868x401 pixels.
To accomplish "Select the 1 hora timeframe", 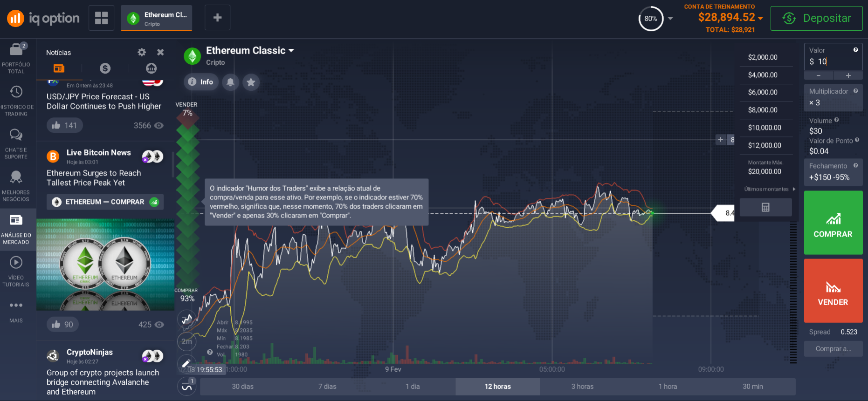I will [x=668, y=387].
